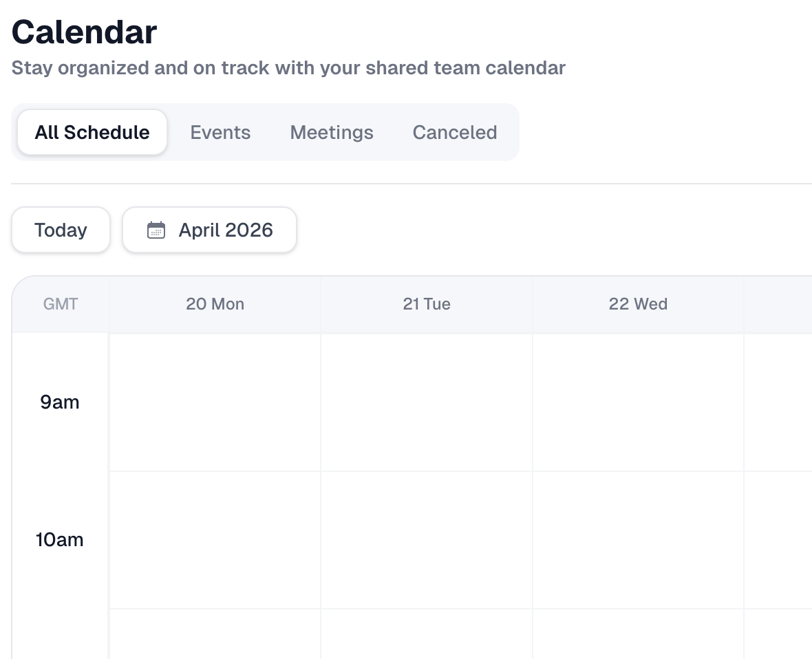Click the 9am time label
Image resolution: width=812 pixels, height=659 pixels.
59,402
